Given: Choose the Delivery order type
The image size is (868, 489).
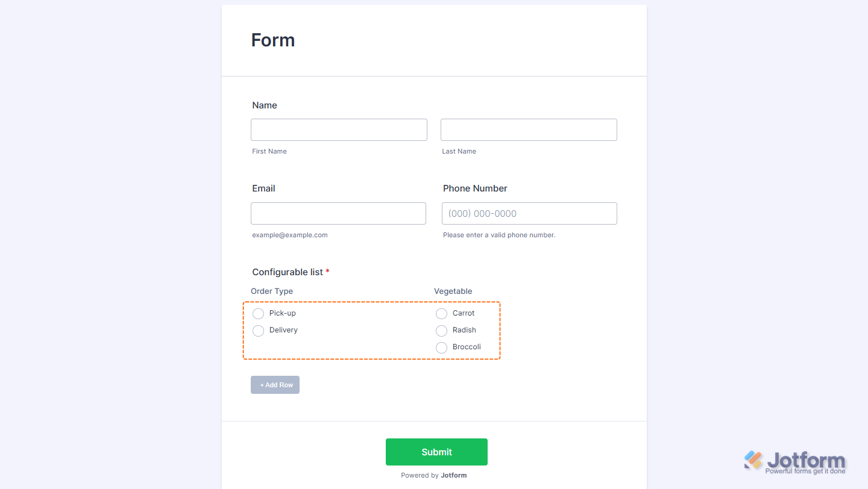Looking at the screenshot, I should (x=259, y=331).
